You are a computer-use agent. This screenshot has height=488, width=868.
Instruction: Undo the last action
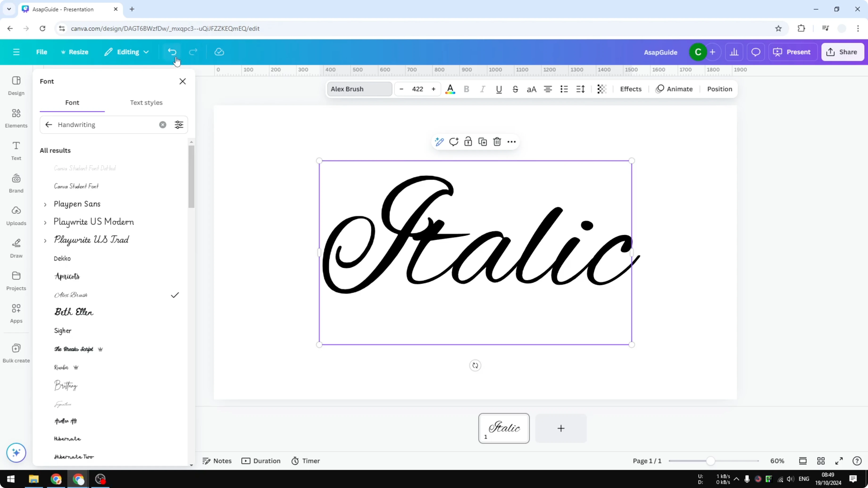click(172, 52)
